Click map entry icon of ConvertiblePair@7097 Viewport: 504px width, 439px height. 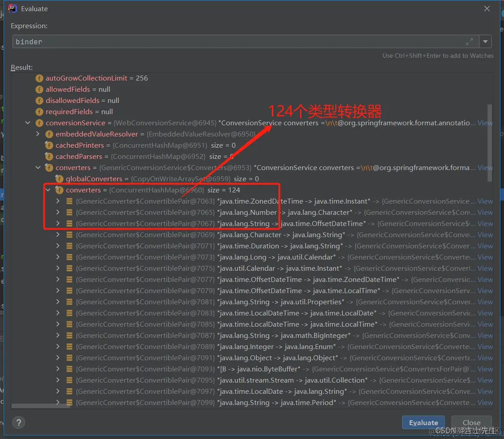point(69,391)
